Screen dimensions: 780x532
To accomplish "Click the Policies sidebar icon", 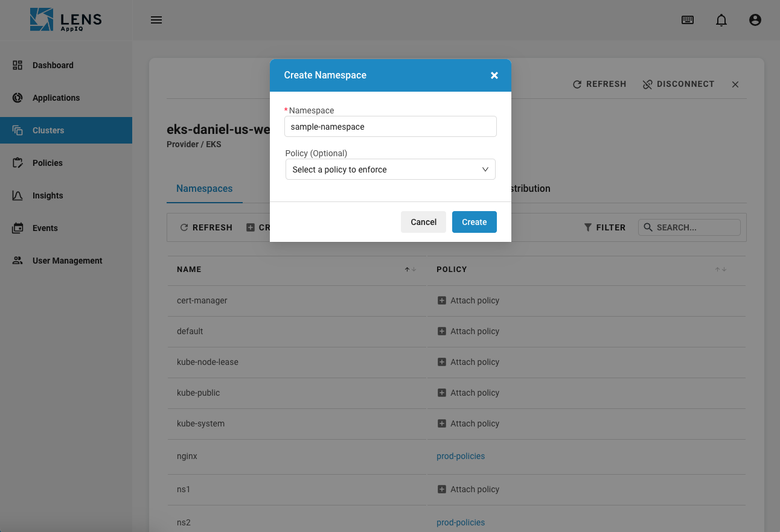I will pyautogui.click(x=18, y=163).
